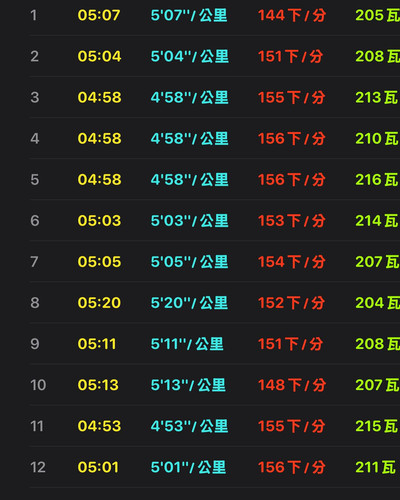The height and width of the screenshot is (500, 400).
Task: Select split time 05:07 in lap 1
Action: [99, 15]
